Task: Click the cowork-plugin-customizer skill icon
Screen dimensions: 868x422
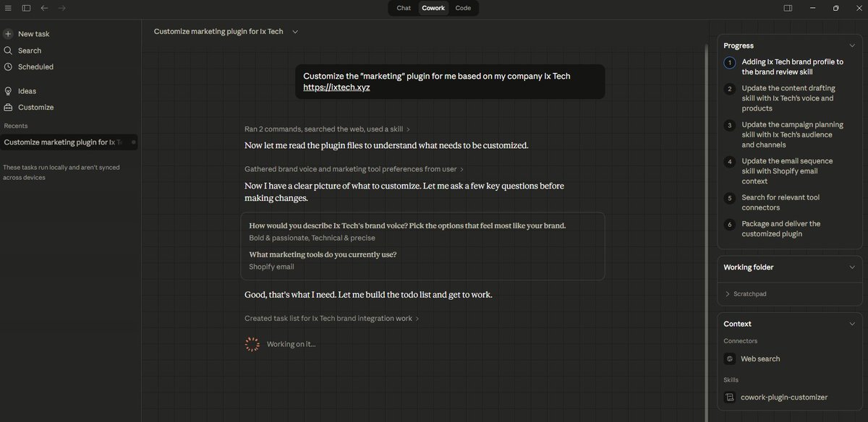Action: click(730, 397)
